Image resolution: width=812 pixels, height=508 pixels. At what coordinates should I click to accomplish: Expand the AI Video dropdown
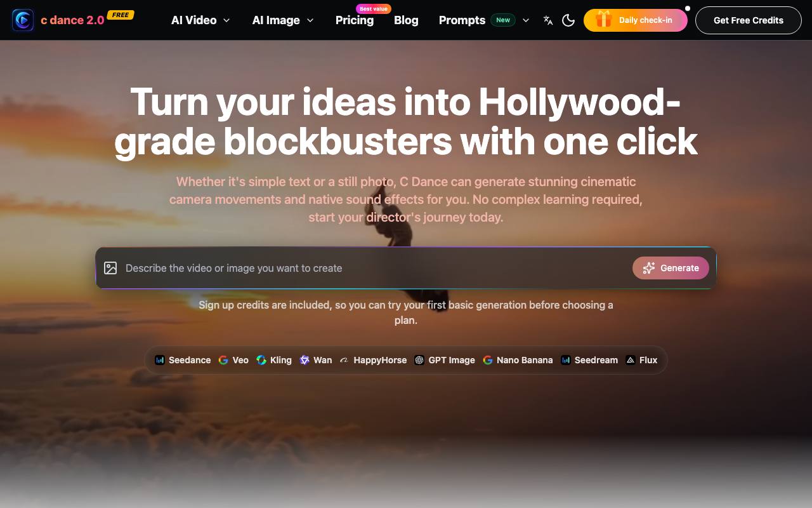[200, 20]
